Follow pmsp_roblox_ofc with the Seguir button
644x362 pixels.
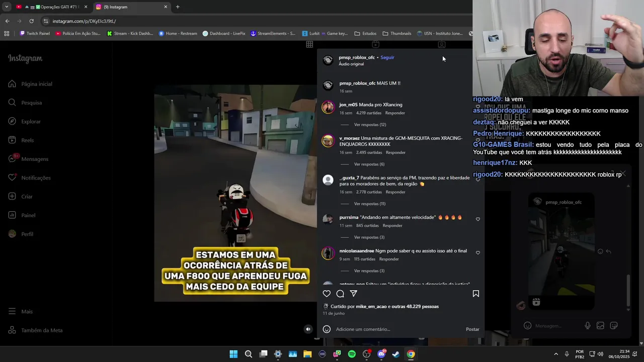point(387,57)
